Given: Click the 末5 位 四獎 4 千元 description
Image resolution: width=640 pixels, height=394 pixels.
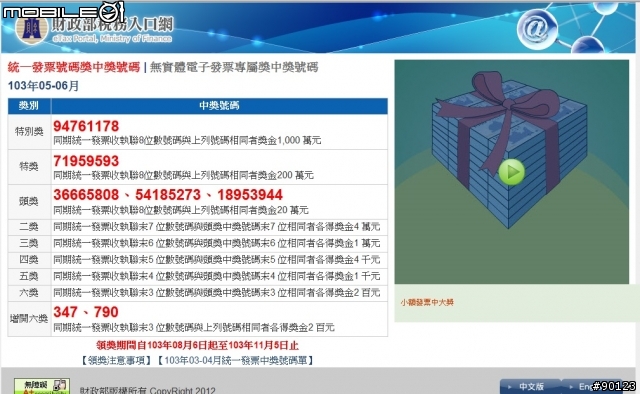Looking at the screenshot, I should pos(217,260).
